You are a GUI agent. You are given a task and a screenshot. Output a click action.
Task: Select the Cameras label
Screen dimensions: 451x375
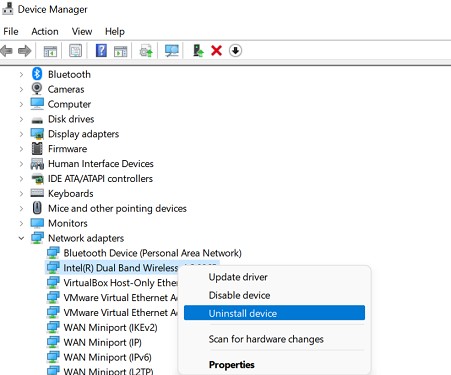66,89
